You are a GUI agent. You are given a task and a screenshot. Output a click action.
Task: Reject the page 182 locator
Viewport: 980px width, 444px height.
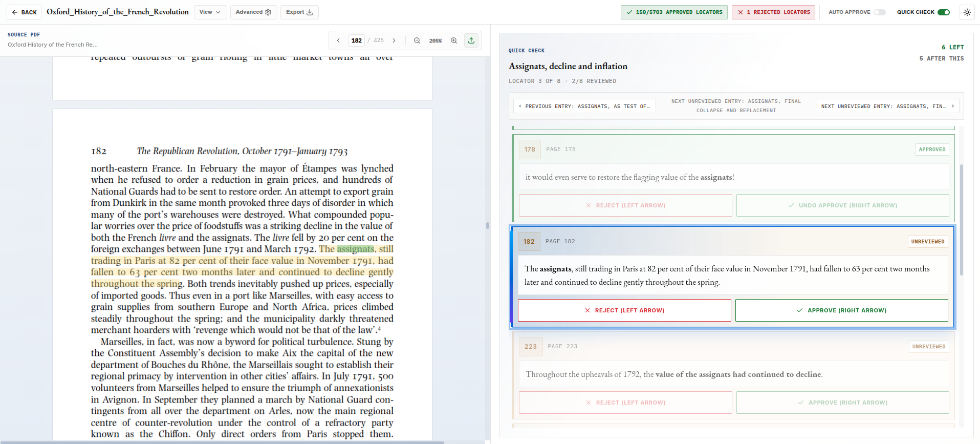[624, 310]
